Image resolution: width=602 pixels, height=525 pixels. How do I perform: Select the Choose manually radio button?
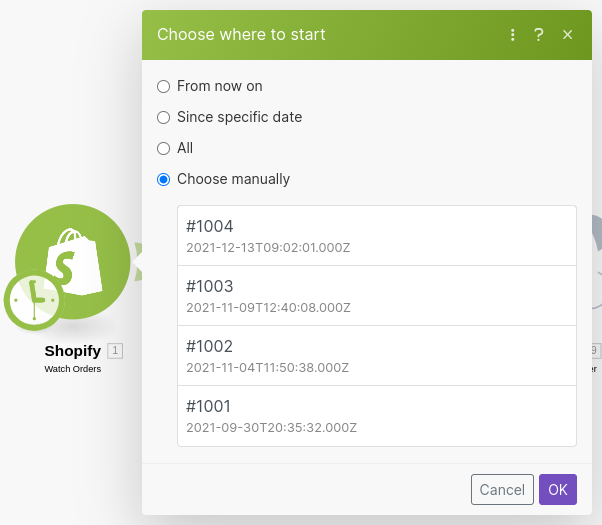click(x=164, y=179)
